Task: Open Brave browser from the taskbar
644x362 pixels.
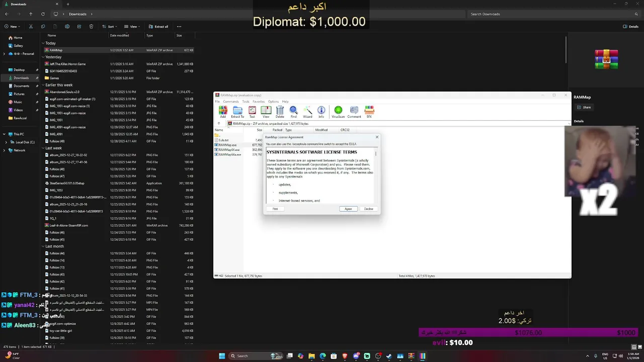Action: 345,356
